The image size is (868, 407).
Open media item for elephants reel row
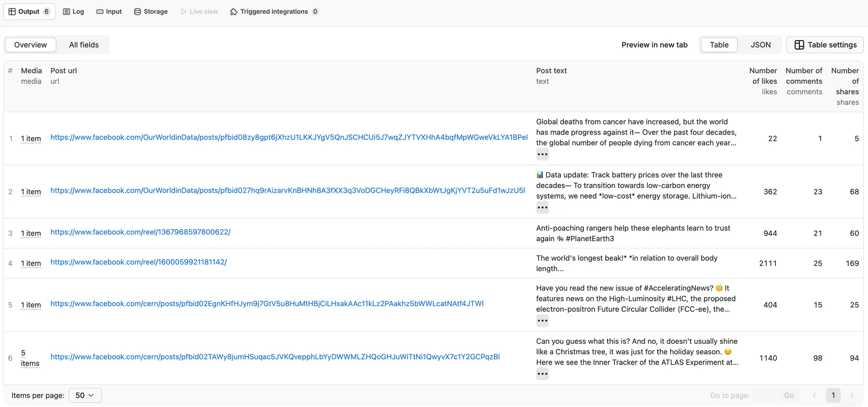coord(31,233)
